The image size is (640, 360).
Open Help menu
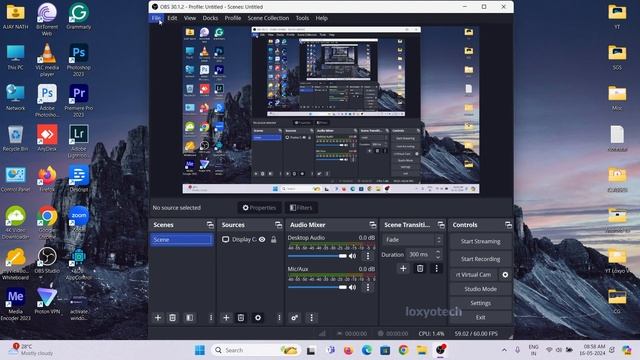pyautogui.click(x=322, y=18)
